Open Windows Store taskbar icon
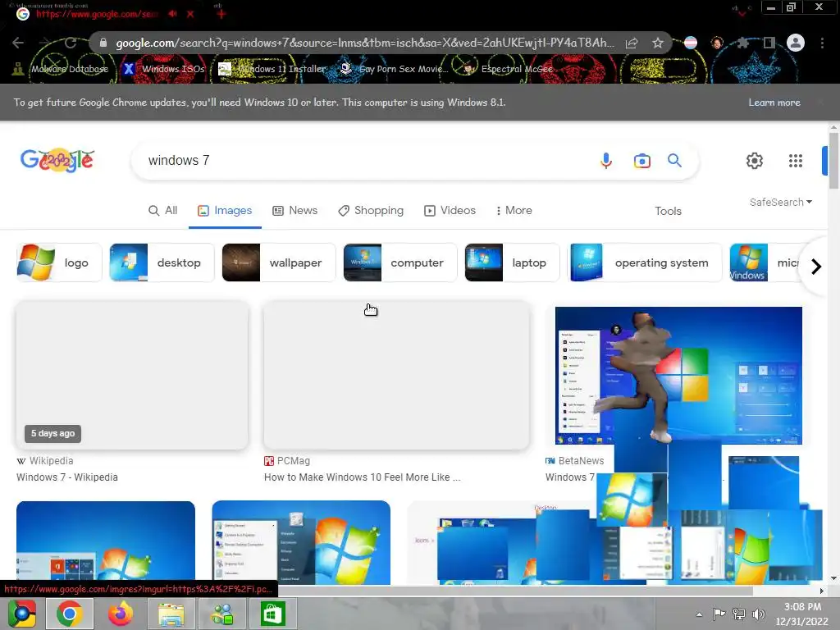This screenshot has height=630, width=840. [x=272, y=614]
